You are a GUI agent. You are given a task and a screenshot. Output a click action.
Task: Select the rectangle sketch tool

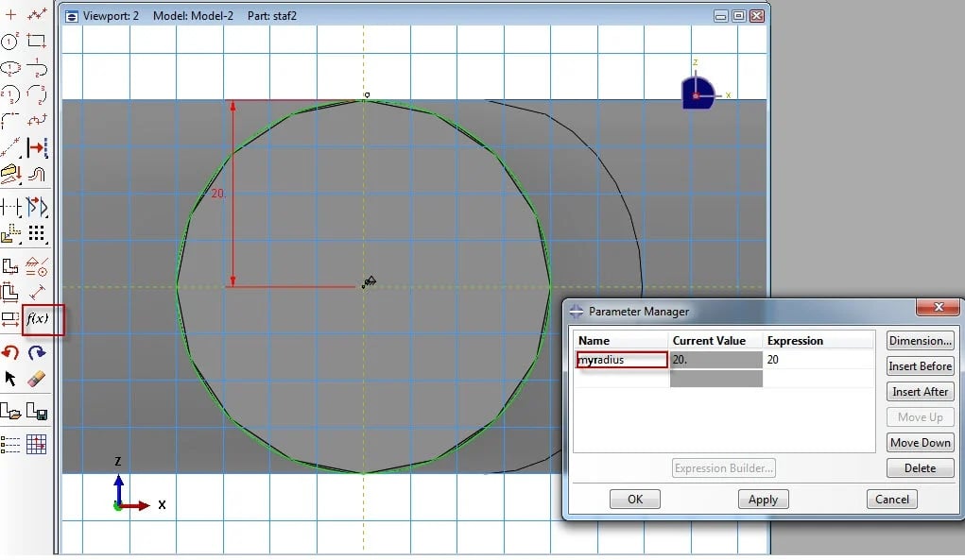tap(38, 41)
